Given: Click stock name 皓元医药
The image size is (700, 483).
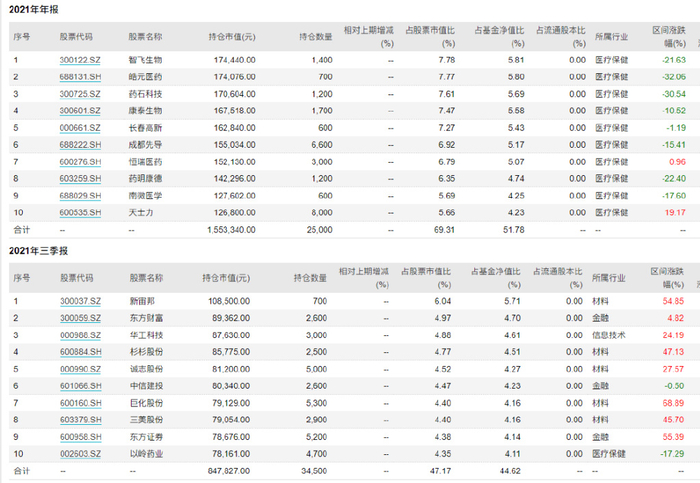Looking at the screenshot, I should [x=145, y=77].
